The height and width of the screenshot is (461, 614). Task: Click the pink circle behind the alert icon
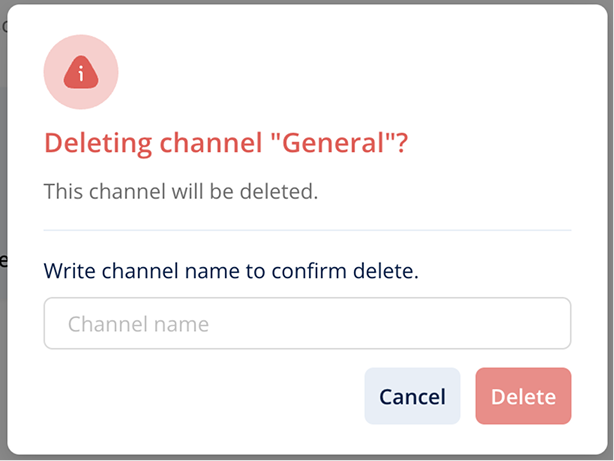click(81, 72)
